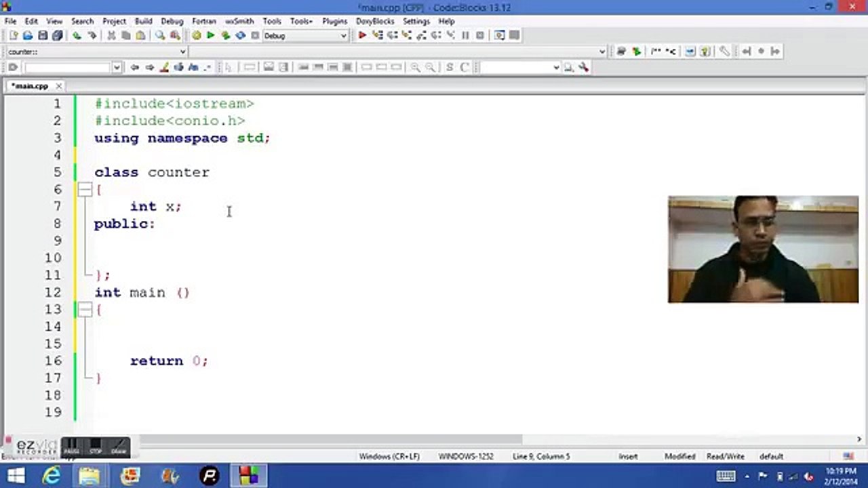Image resolution: width=868 pixels, height=488 pixels.
Task: Click the green Run arrow icon
Action: [211, 35]
